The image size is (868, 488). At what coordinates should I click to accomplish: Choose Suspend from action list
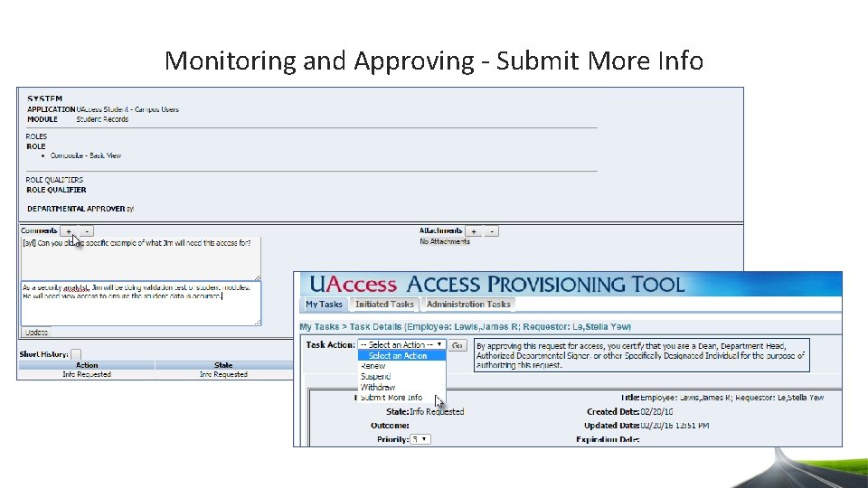point(375,376)
